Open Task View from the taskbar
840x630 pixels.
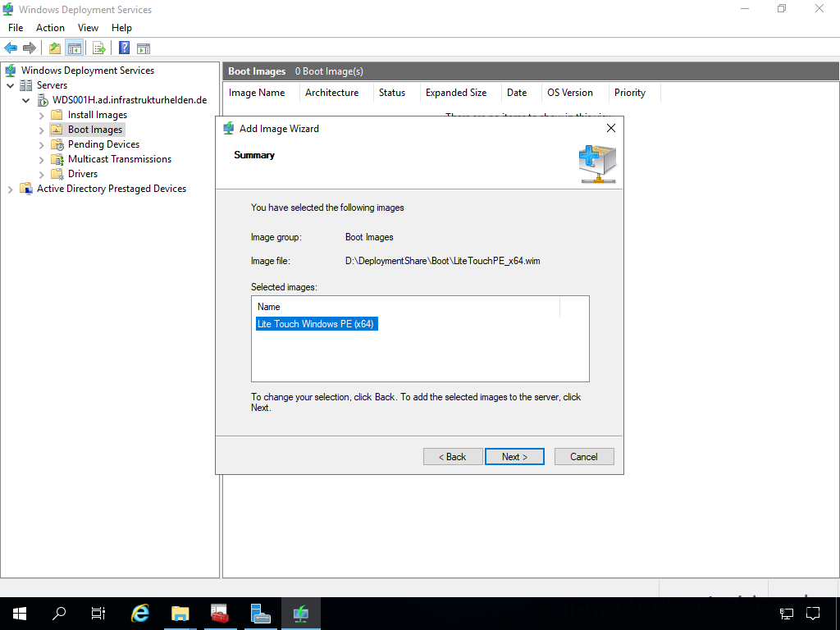pos(98,613)
